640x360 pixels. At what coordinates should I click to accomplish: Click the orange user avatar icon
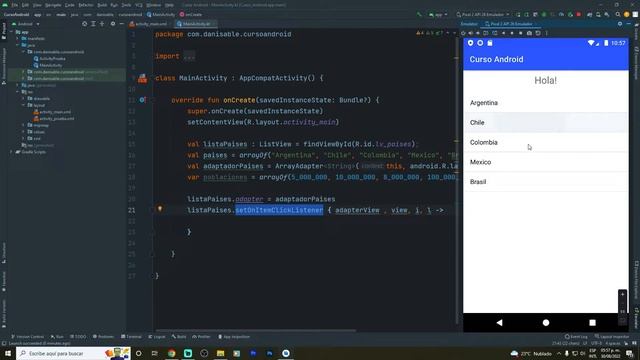pyautogui.click(x=627, y=14)
